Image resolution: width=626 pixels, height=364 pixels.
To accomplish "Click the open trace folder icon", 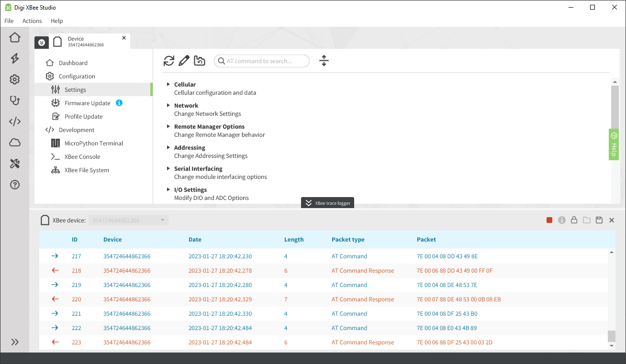I will [x=587, y=220].
